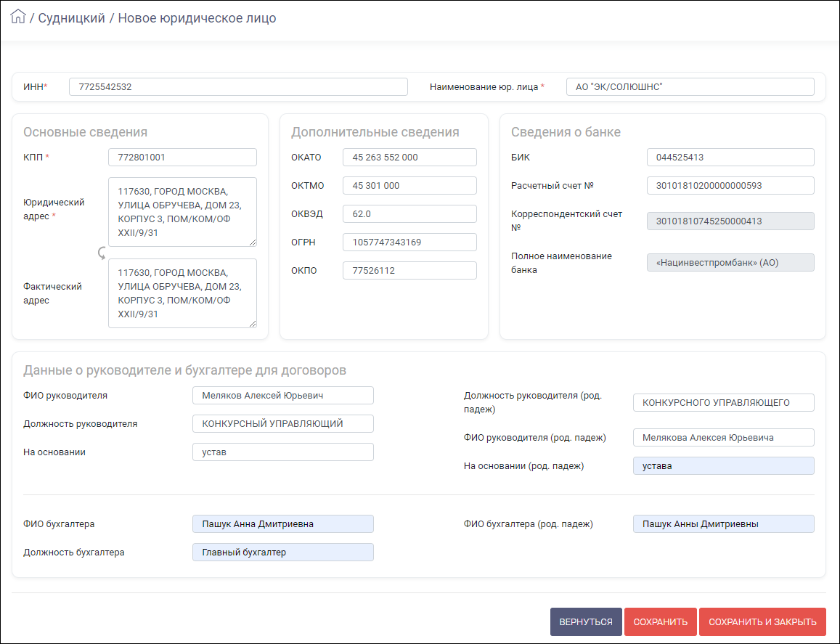Screen dimensions: 840x644
Task: Focus the ОКВЭД field
Action: coord(409,213)
